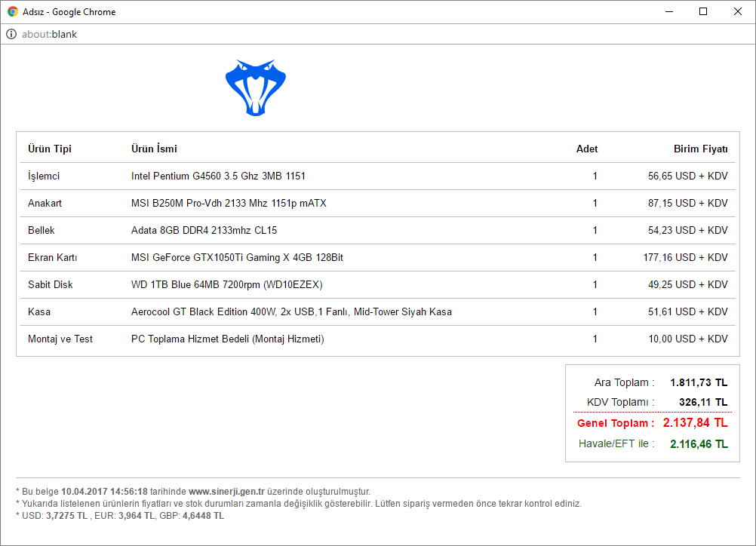Click the Ara Toplam label

tap(624, 382)
